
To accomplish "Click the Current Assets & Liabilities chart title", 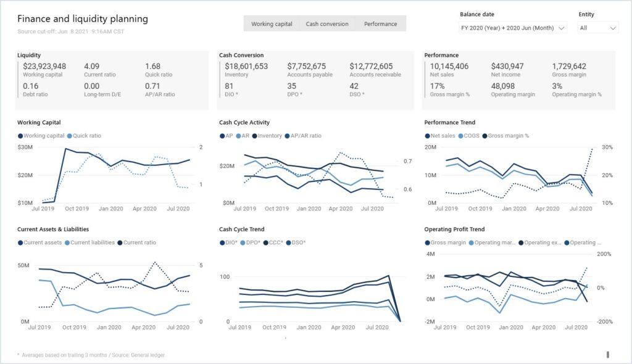I will click(x=53, y=230).
